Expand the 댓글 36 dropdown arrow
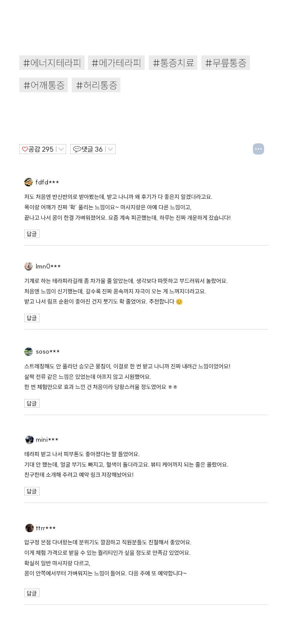 point(110,149)
